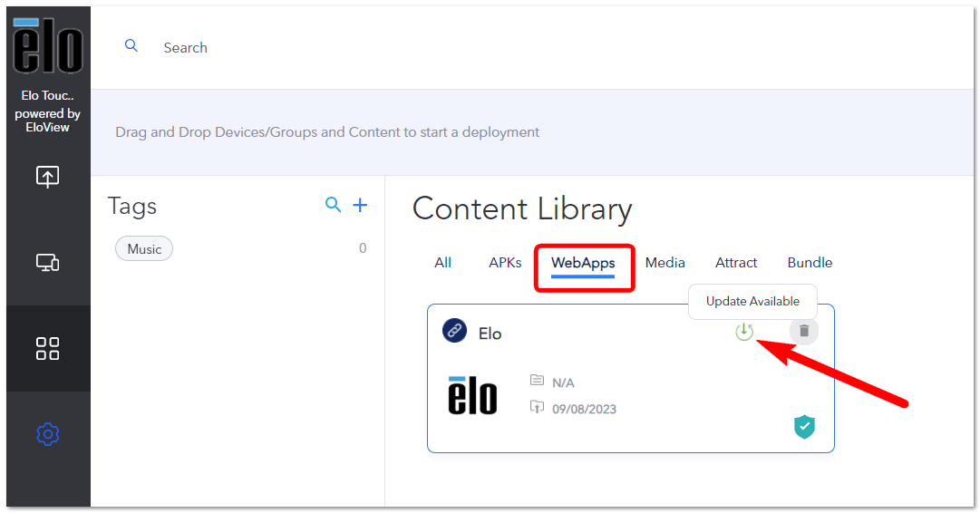This screenshot has width=980, height=513.
Task: Click the green update available icon
Action: 743,331
